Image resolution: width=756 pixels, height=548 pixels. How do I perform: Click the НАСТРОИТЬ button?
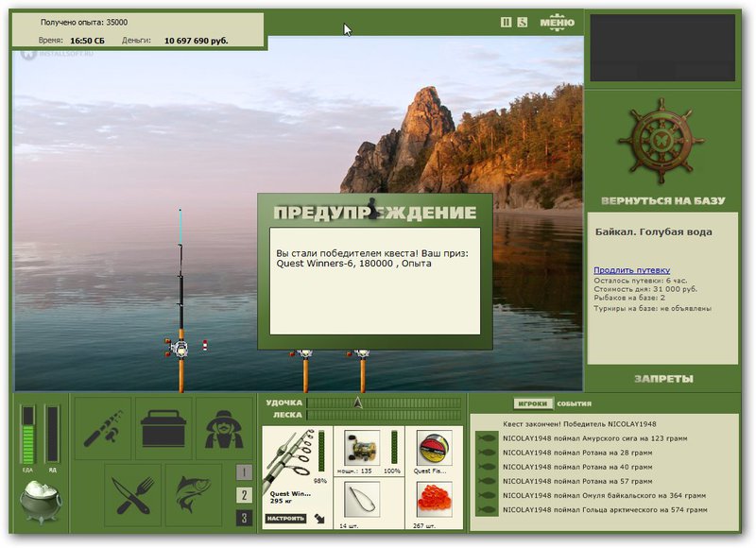[x=285, y=519]
